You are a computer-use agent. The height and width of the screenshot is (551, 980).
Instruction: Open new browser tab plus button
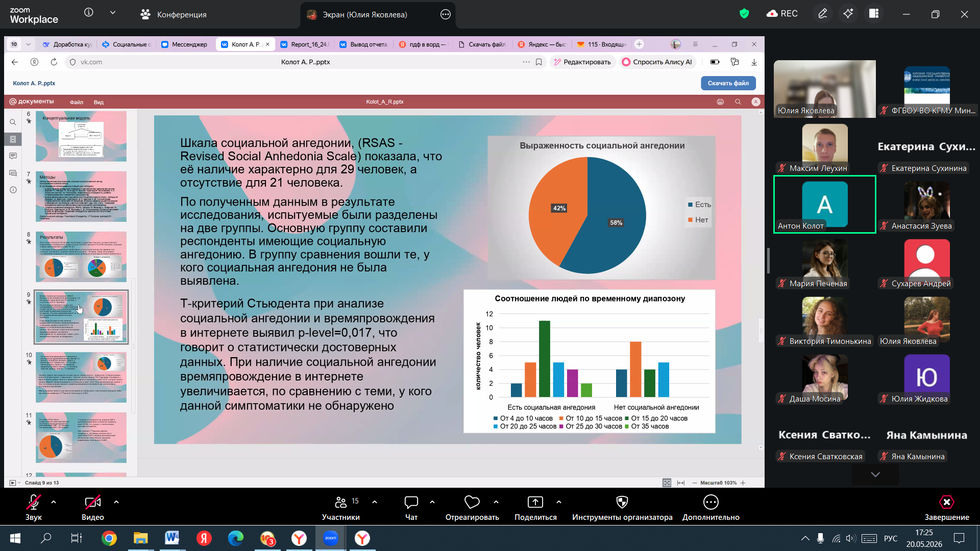639,44
